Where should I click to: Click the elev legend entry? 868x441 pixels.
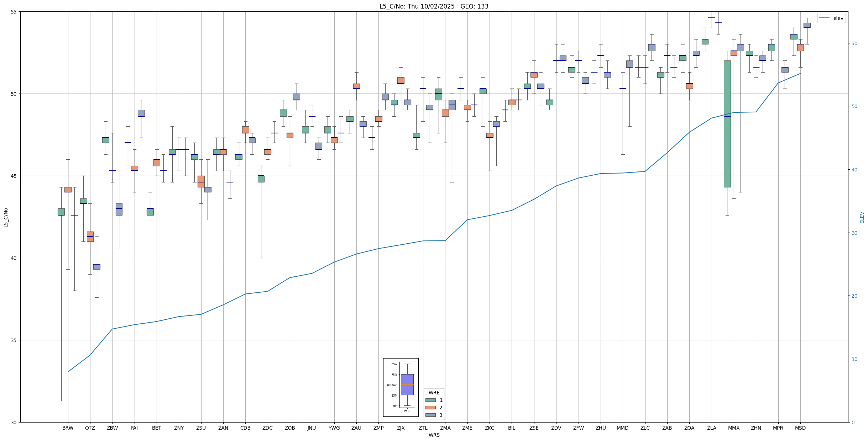pyautogui.click(x=838, y=18)
